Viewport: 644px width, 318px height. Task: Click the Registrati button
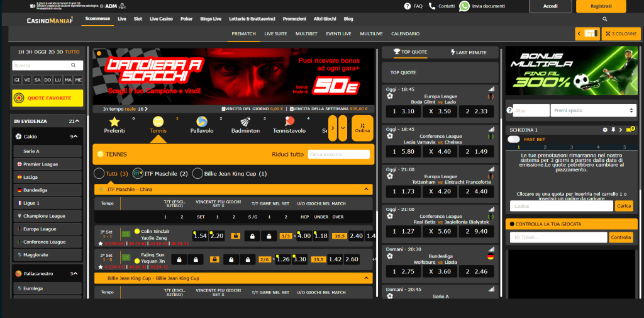[601, 6]
